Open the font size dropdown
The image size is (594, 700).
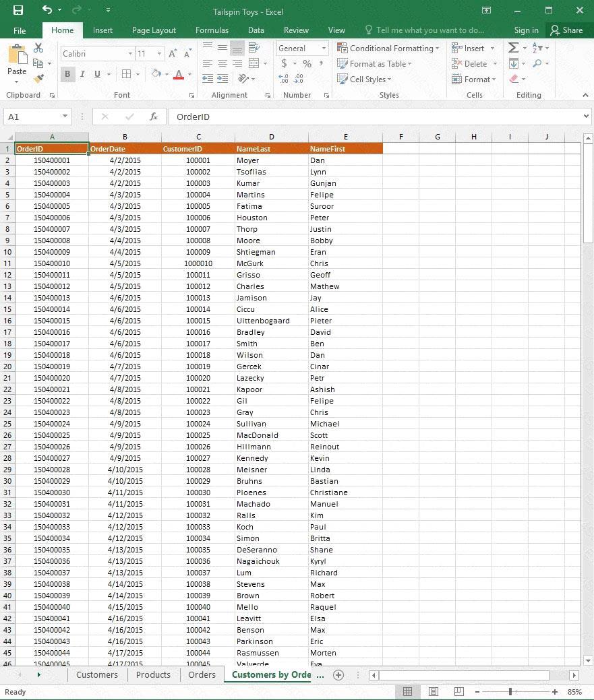coord(159,54)
